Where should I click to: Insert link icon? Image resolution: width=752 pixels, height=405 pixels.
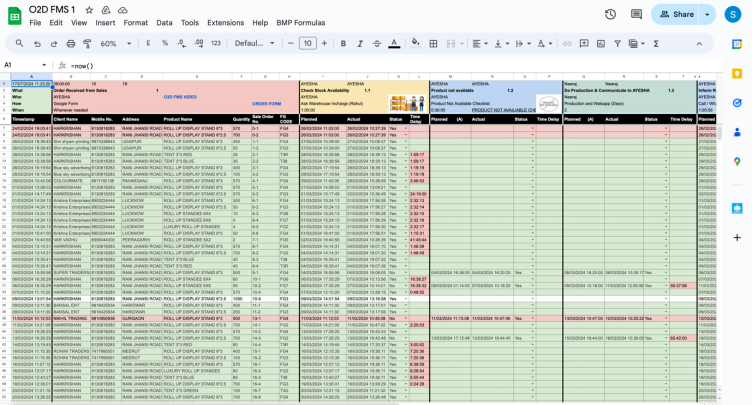click(x=567, y=44)
